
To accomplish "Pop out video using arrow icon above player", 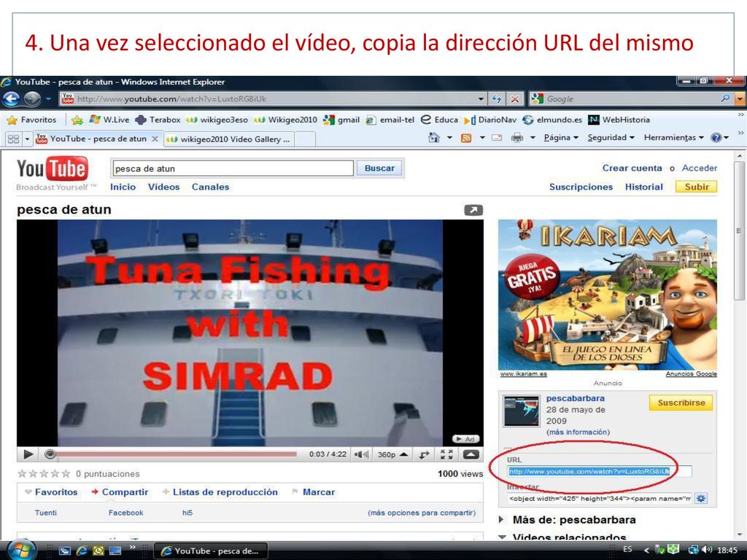I will coord(473,210).
